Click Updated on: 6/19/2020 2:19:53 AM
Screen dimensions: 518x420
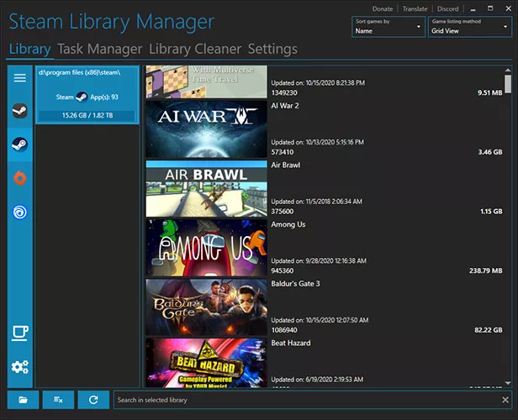317,380
